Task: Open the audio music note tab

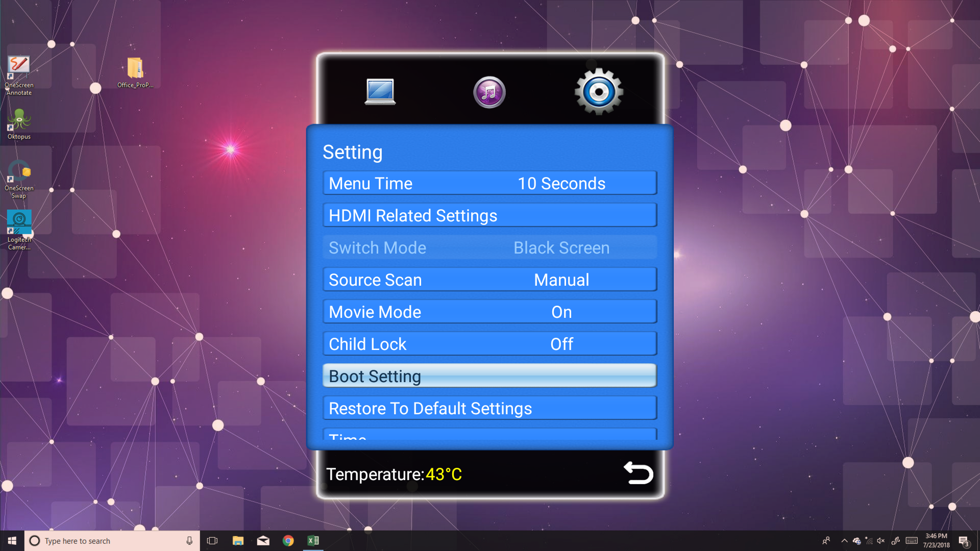Action: point(489,92)
